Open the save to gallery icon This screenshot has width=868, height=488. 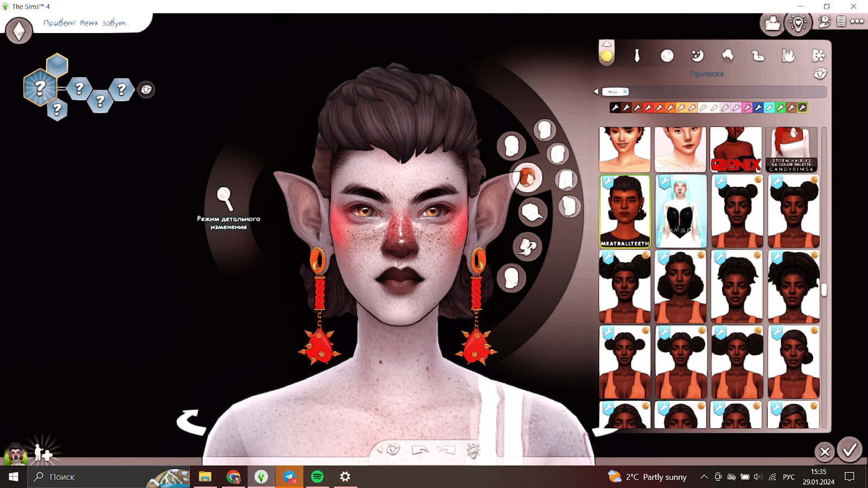(x=773, y=23)
